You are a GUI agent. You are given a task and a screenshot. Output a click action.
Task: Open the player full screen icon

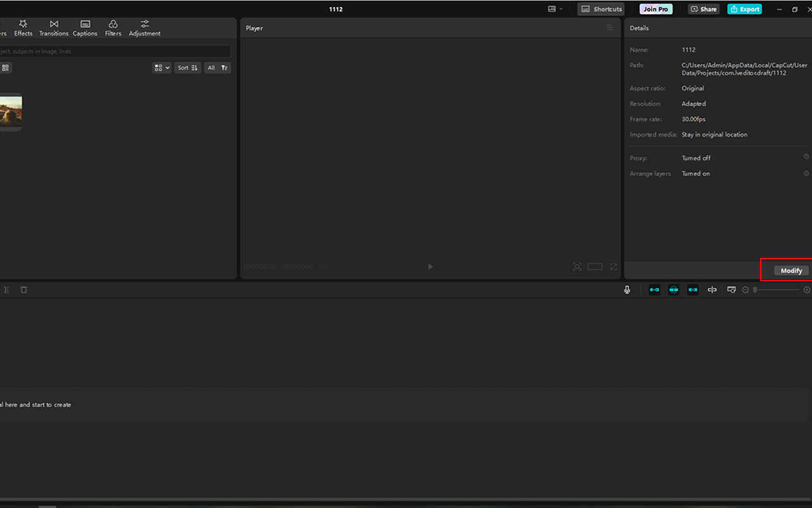point(613,267)
